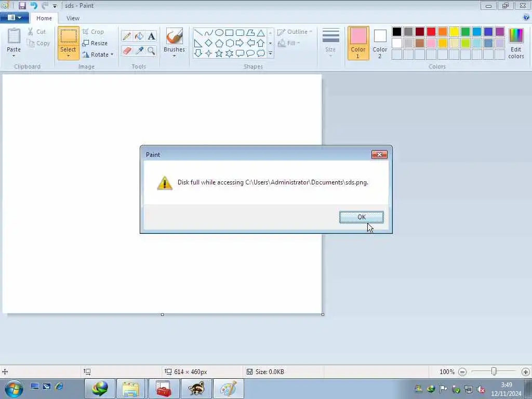Open Customize Quick Access Toolbar dropdown
This screenshot has height=399, width=532.
pyautogui.click(x=55, y=6)
